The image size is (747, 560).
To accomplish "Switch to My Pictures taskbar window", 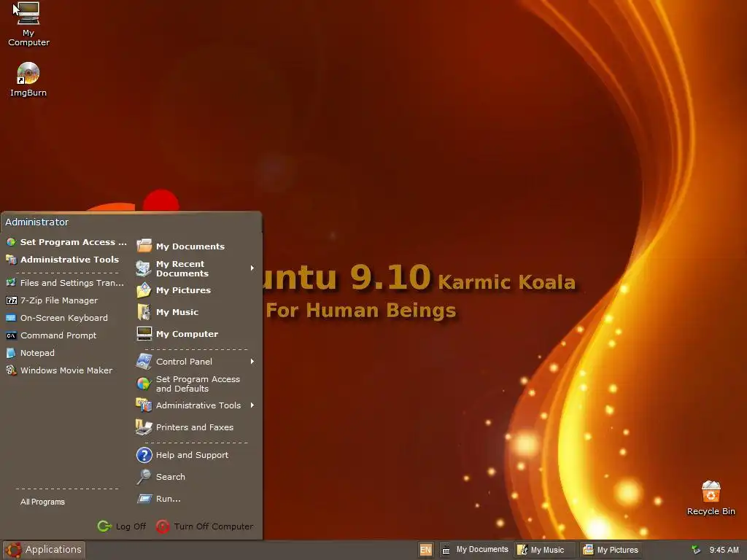I will (x=611, y=550).
